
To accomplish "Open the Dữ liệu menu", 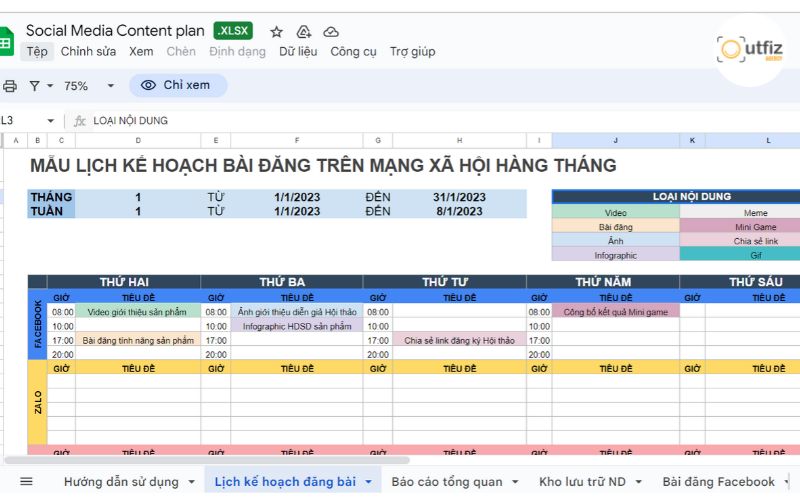I will pyautogui.click(x=298, y=52).
